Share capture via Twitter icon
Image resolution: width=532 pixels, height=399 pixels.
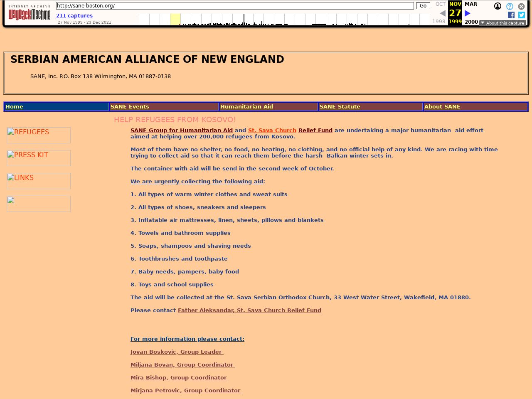click(x=522, y=15)
